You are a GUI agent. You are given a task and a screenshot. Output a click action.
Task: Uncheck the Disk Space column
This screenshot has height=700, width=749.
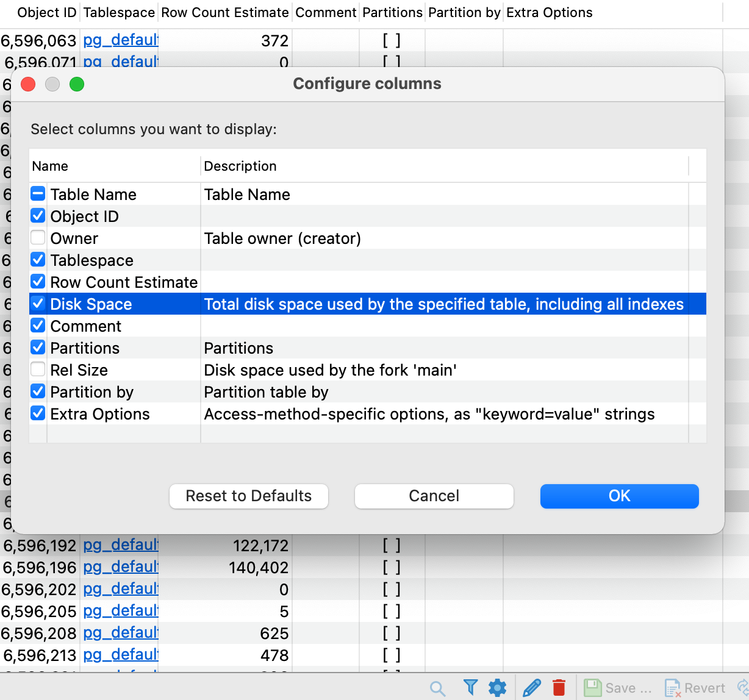38,303
